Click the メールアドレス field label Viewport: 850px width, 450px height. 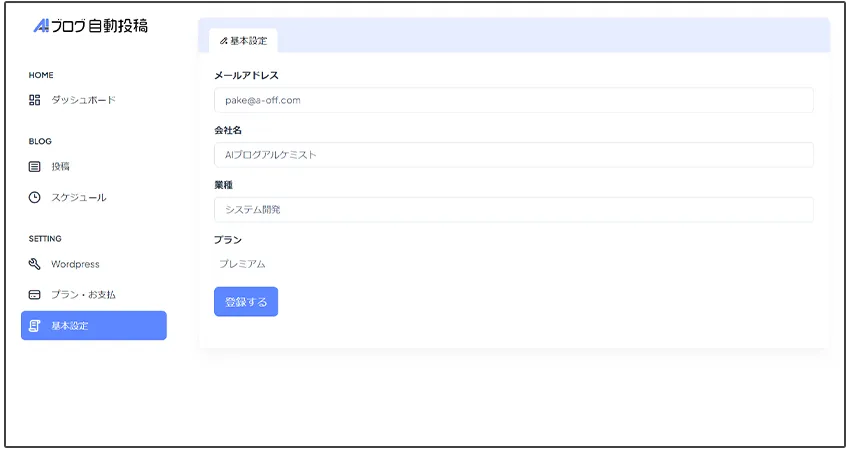(246, 75)
